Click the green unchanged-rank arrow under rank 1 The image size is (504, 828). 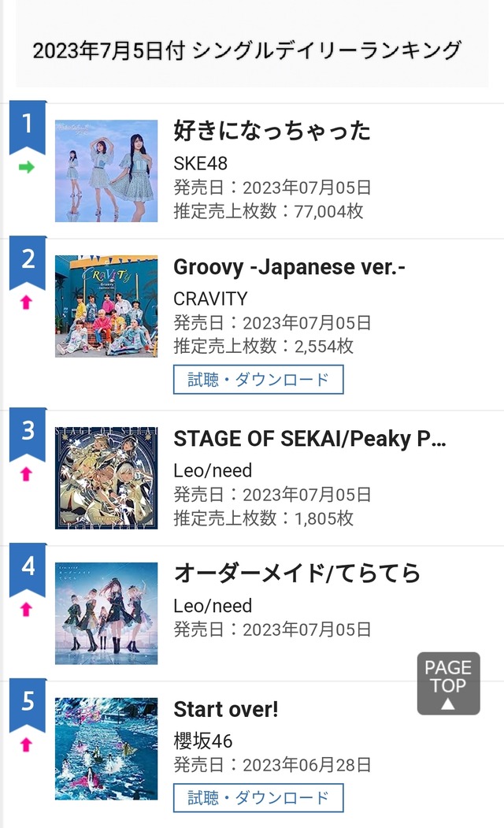(27, 167)
